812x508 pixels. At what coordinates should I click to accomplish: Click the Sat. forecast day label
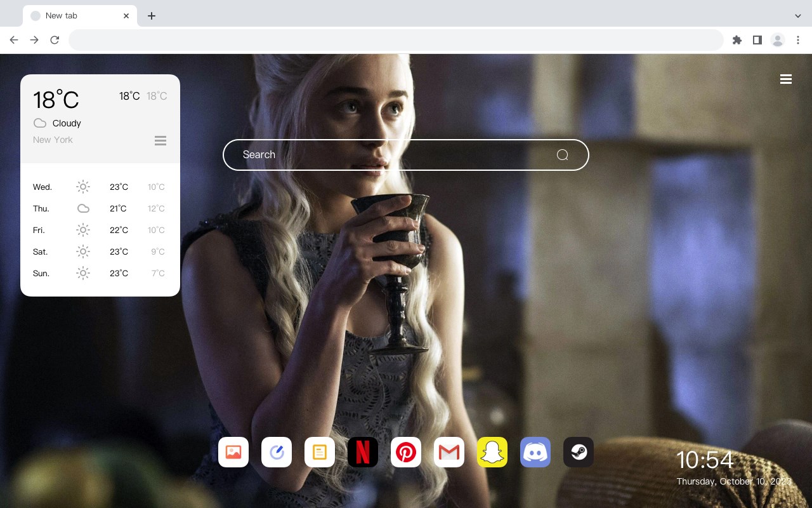coord(41,251)
